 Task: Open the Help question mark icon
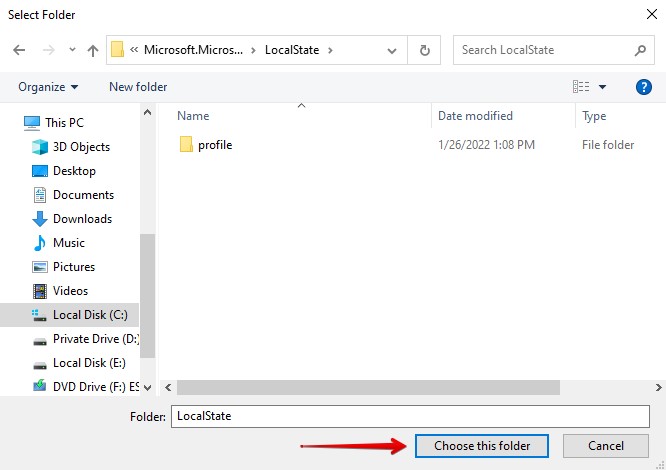pyautogui.click(x=644, y=87)
